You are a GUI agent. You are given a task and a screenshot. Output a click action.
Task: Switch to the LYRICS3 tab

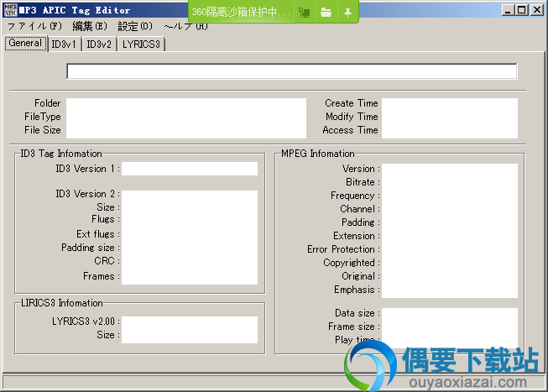141,44
